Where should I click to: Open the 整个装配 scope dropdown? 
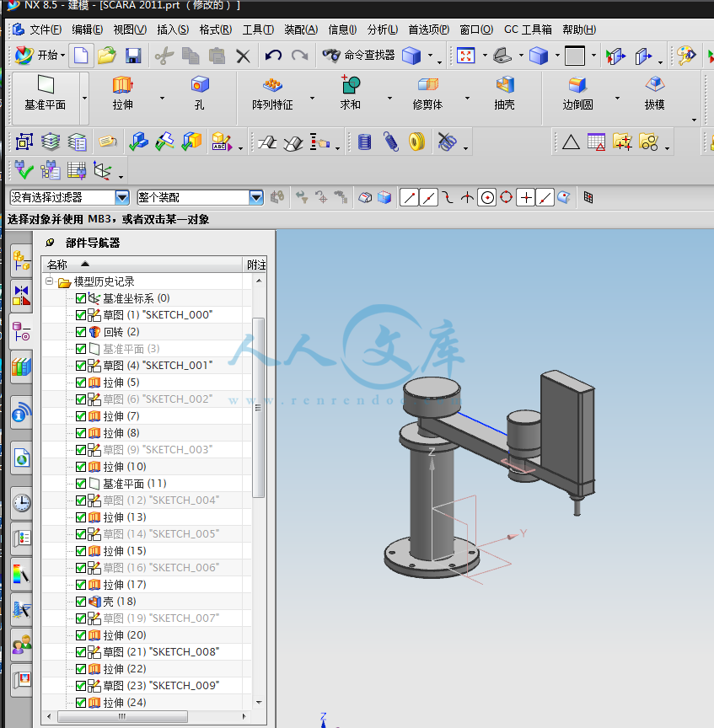coord(256,198)
